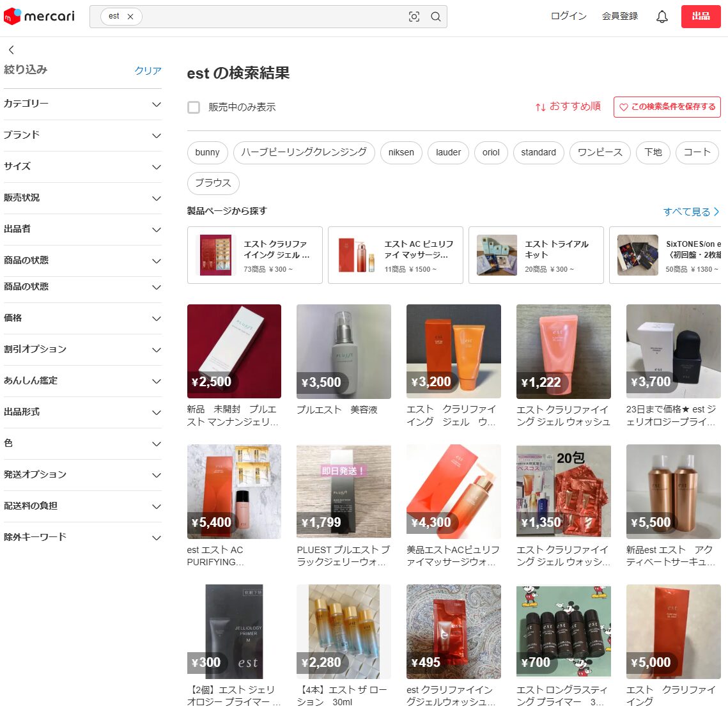The width and height of the screenshot is (728, 711).
Task: Select the lauder suggestion chip
Action: tap(448, 153)
